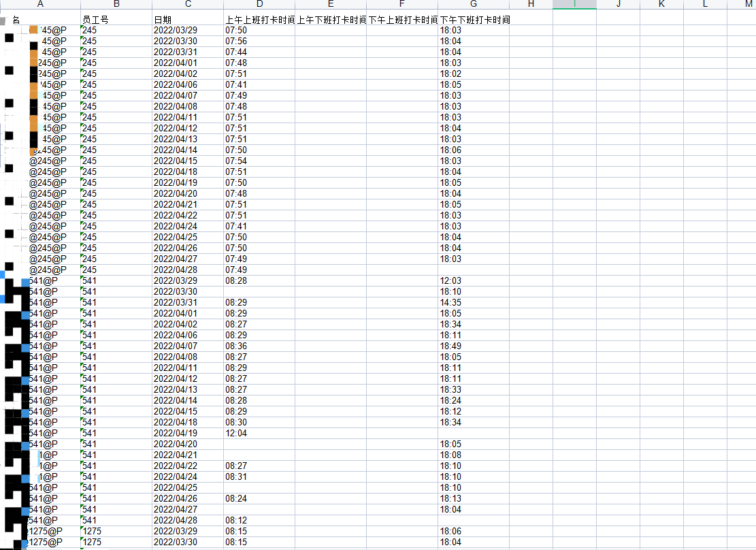This screenshot has height=550, width=756.
Task: Select the cell showing 12:04
Action: [259, 433]
